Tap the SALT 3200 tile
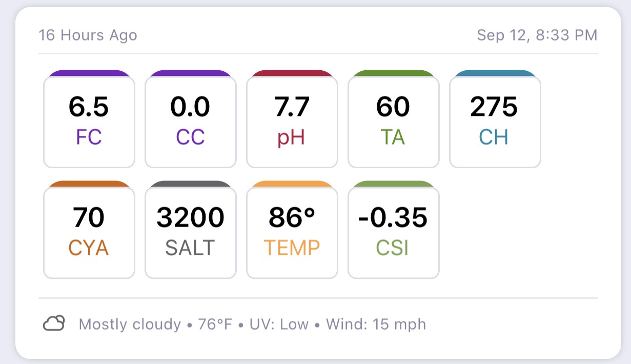The image size is (631, 364). coord(191,232)
